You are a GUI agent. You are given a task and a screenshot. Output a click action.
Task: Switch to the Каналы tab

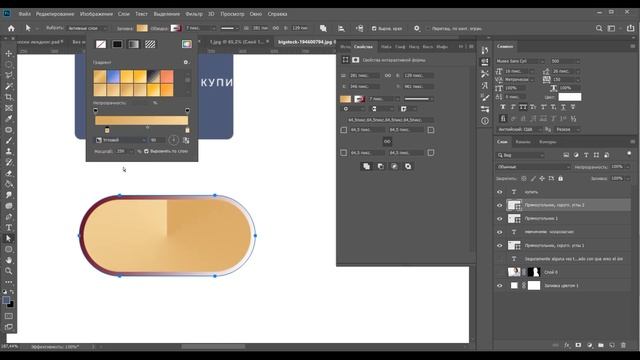pyautogui.click(x=523, y=142)
